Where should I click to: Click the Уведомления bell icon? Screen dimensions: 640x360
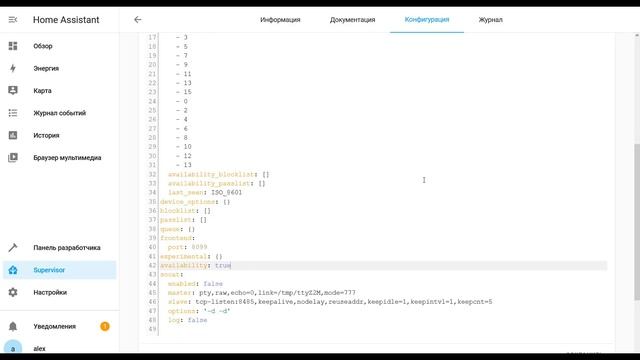[13, 326]
